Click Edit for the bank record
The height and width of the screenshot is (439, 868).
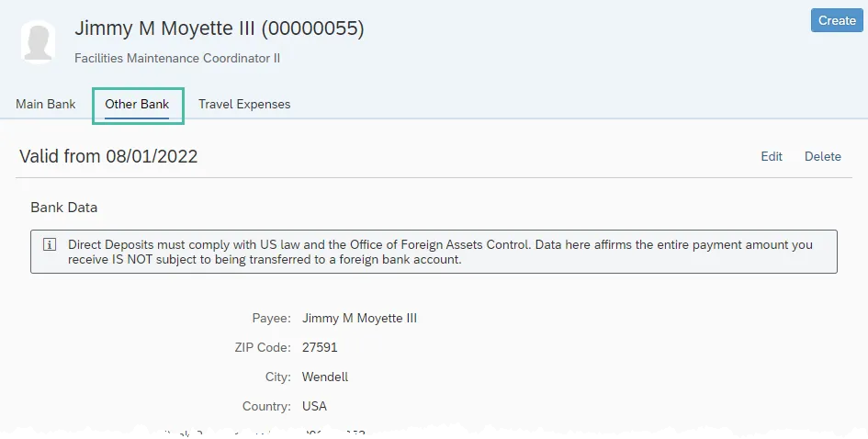click(x=771, y=156)
